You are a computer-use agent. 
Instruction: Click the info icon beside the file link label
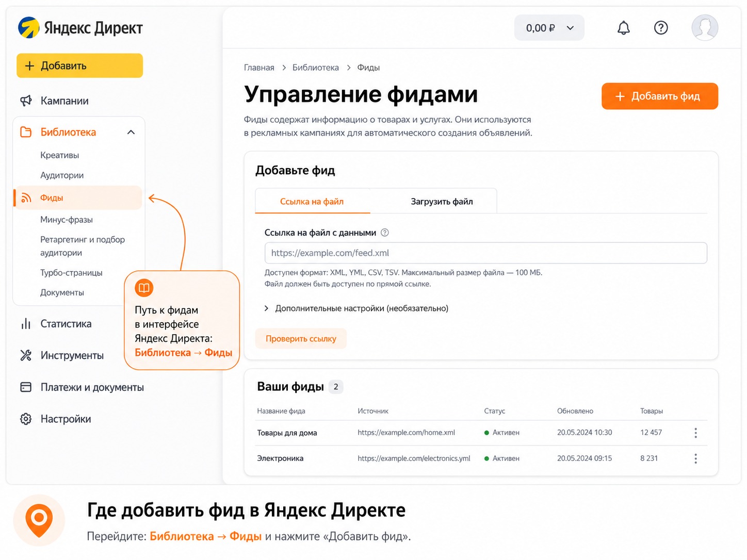coord(385,233)
